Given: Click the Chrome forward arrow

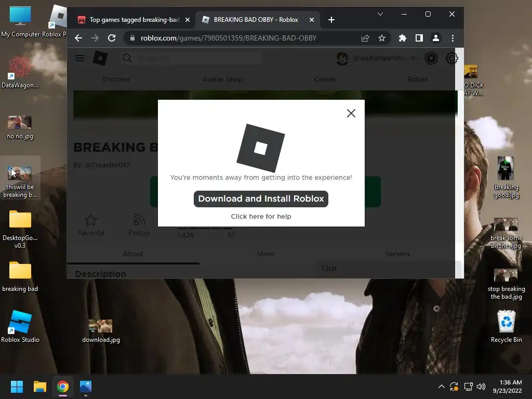Looking at the screenshot, I should [x=95, y=38].
